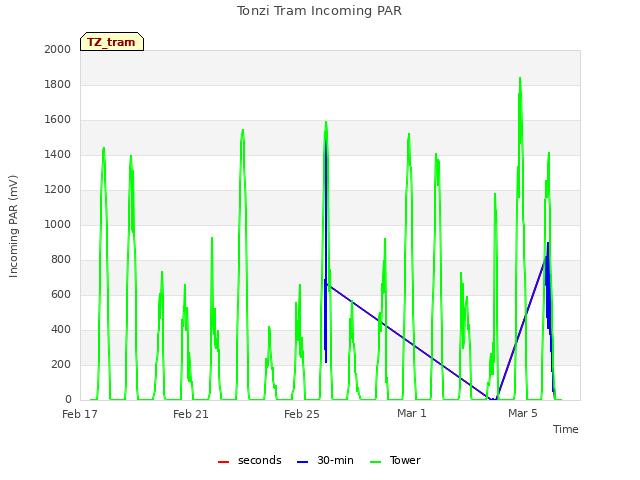The image size is (640, 480).
Task: Click the blue 30-min legend swatch
Action: click(302, 462)
